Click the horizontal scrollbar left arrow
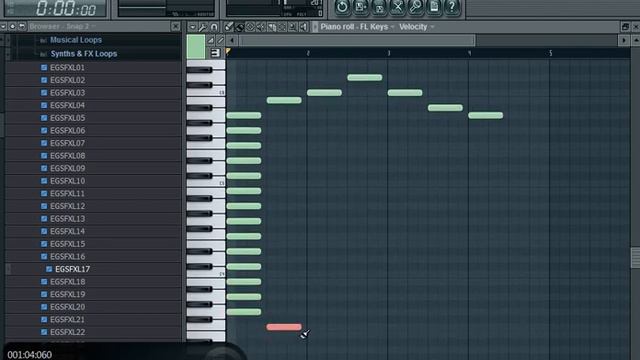This screenshot has width=640, height=360. pos(232,40)
